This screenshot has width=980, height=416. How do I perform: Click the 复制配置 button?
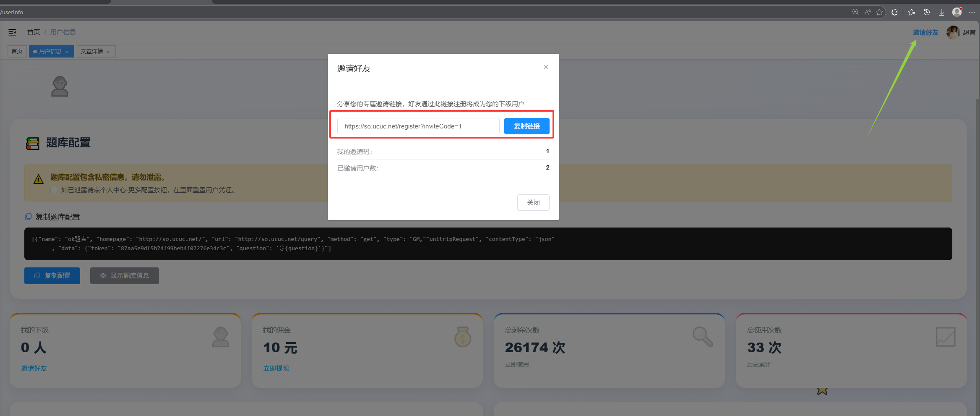tap(52, 275)
